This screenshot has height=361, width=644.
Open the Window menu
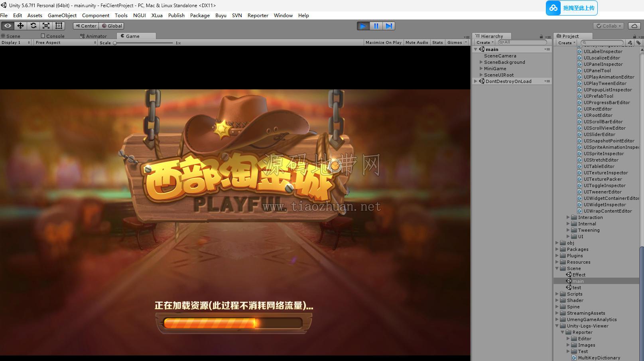tap(283, 16)
